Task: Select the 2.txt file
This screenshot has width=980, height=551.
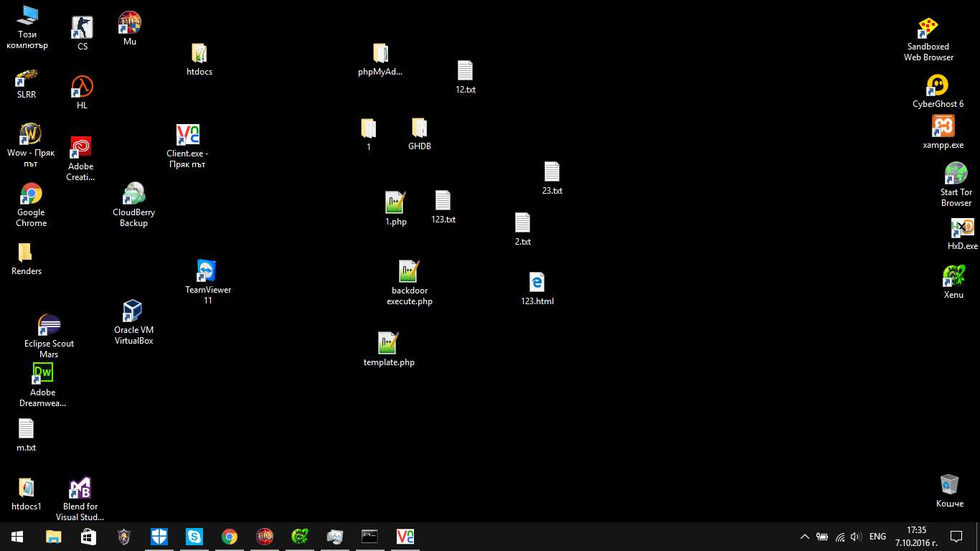Action: 523,230
